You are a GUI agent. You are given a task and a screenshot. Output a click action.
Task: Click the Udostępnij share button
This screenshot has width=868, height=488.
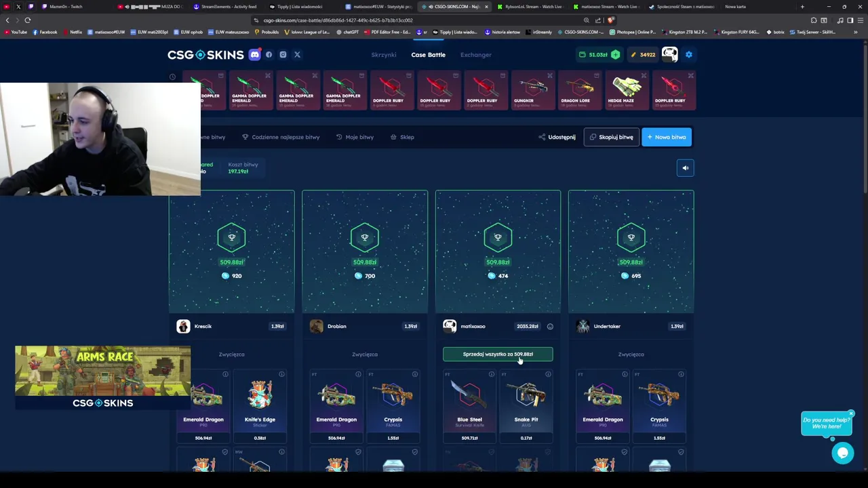[557, 137]
